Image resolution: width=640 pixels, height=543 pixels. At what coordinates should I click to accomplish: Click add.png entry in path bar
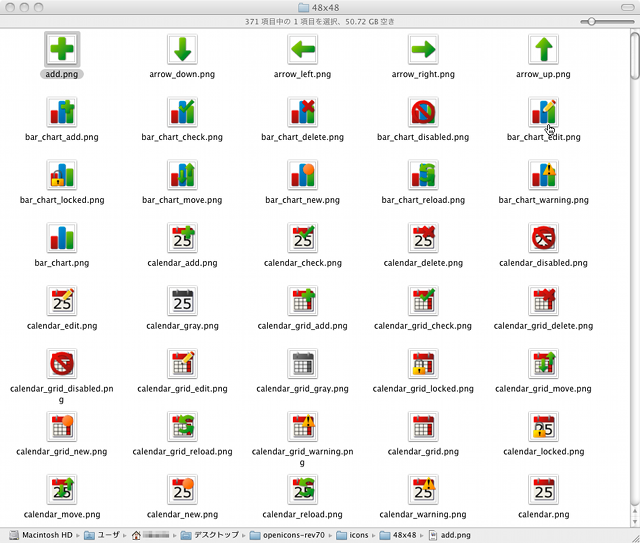pyautogui.click(x=449, y=535)
